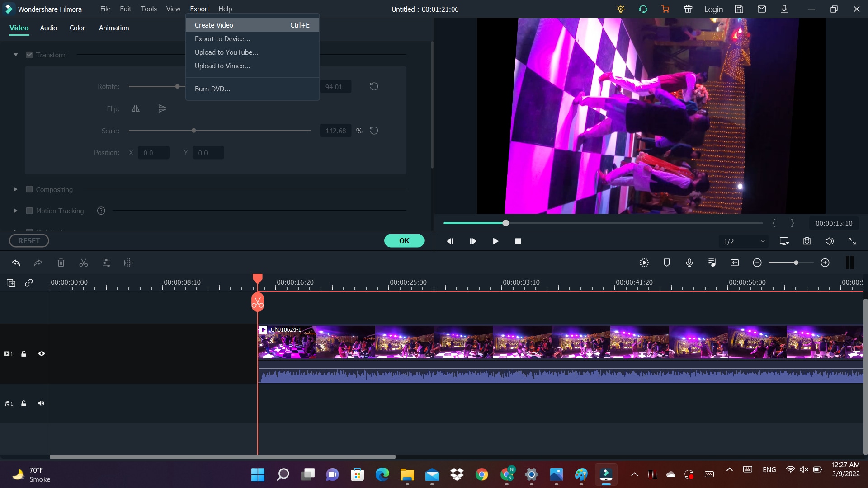Open the edit adjustments sliders icon
Viewport: 868px width, 488px height.
106,263
